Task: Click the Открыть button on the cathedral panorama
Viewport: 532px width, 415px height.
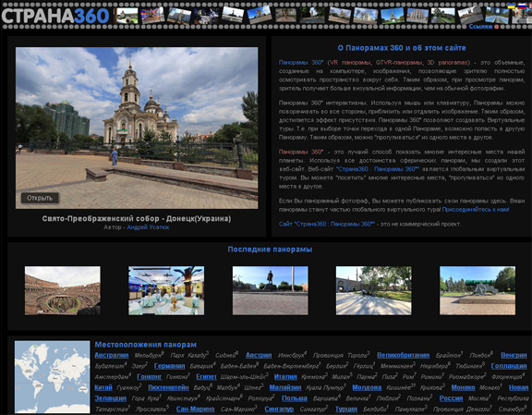Action: (x=40, y=198)
